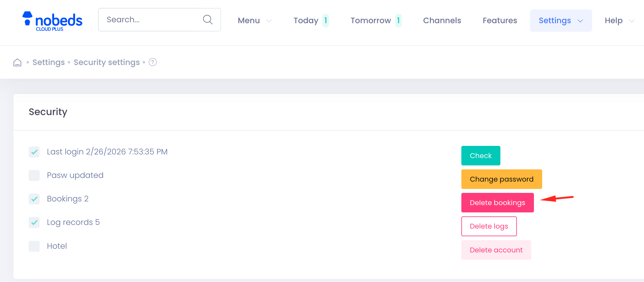Click the Tomorrow badge showing 1
The height and width of the screenshot is (282, 644).
(399, 20)
